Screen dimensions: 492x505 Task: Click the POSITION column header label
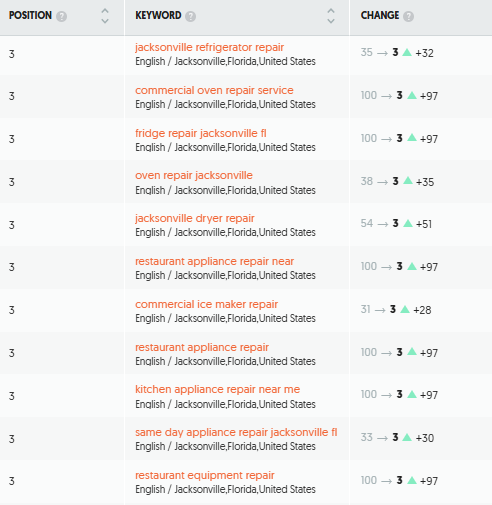coord(30,15)
